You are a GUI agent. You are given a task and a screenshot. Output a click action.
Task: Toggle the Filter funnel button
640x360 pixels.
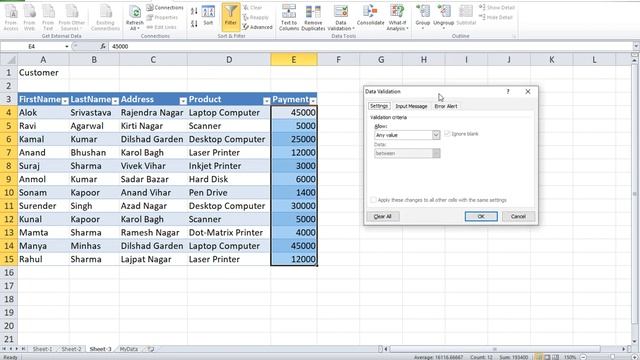coord(231,17)
